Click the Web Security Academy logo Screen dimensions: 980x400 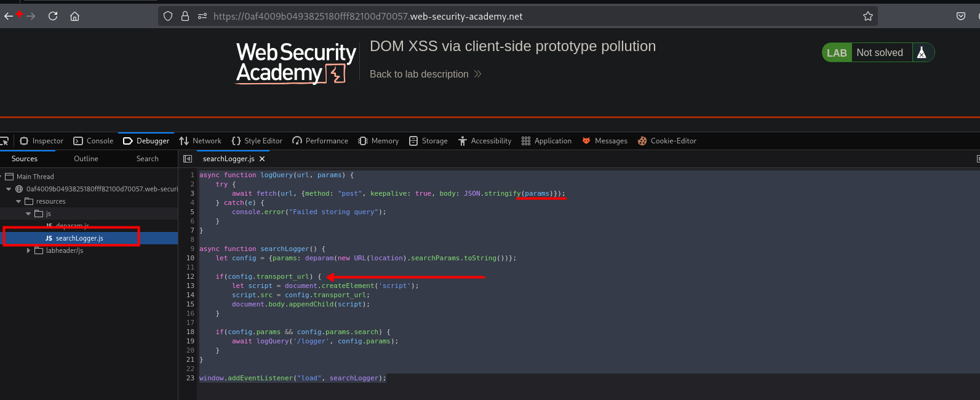296,63
